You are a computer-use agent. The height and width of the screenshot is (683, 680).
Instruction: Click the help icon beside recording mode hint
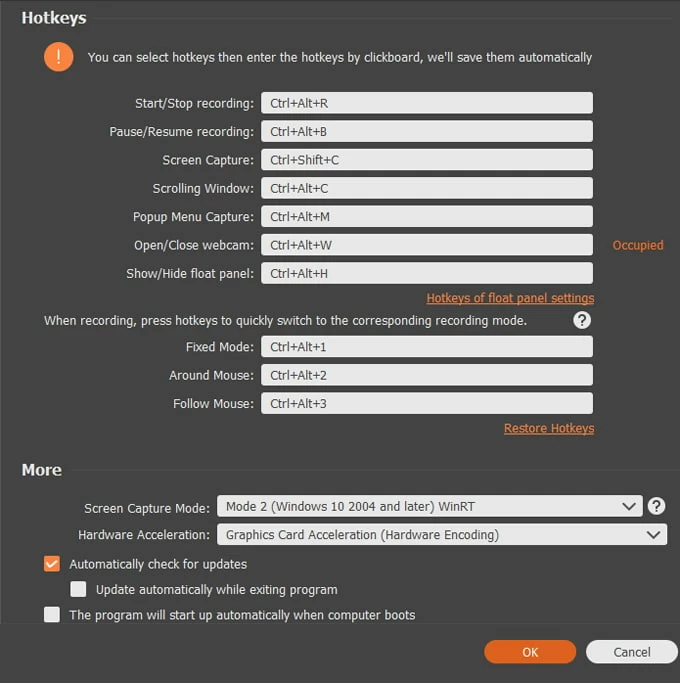point(581,320)
